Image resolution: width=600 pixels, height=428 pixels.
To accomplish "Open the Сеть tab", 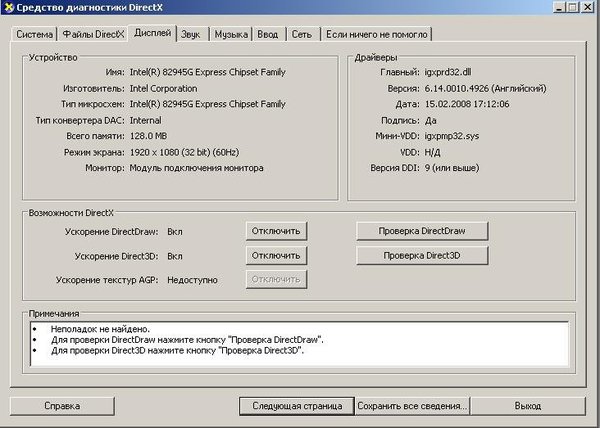I will click(x=302, y=34).
